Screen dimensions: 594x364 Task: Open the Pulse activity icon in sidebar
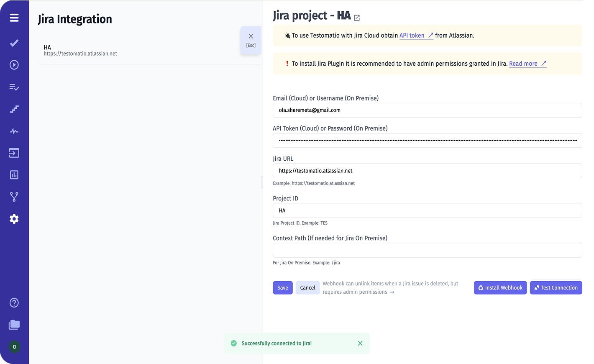pos(14,131)
